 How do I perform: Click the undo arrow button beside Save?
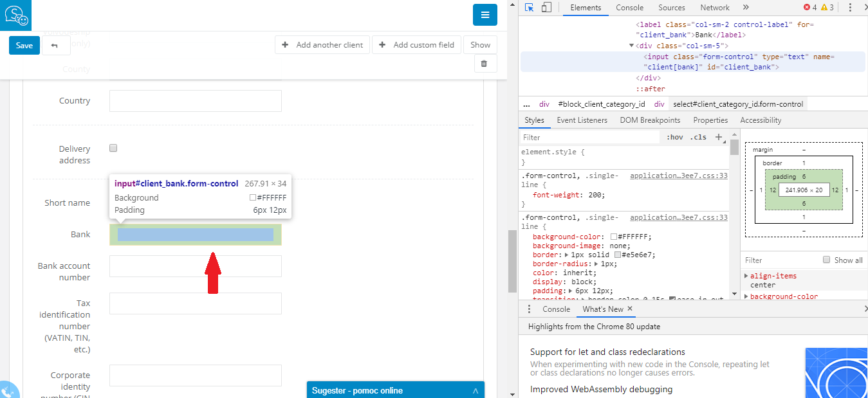[55, 45]
